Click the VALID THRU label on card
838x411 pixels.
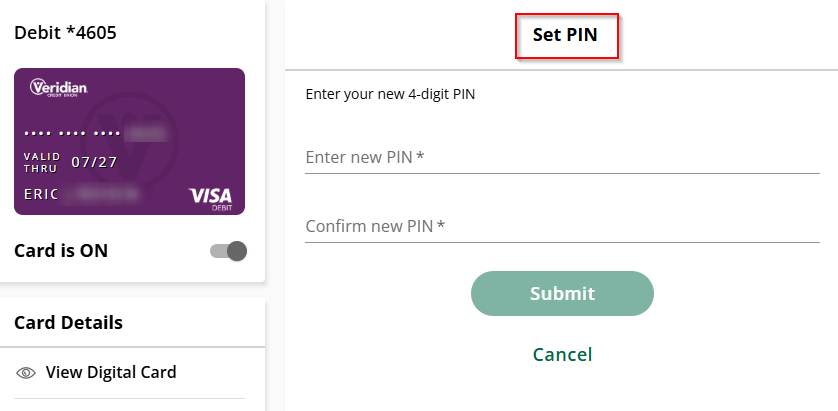pyautogui.click(x=42, y=162)
